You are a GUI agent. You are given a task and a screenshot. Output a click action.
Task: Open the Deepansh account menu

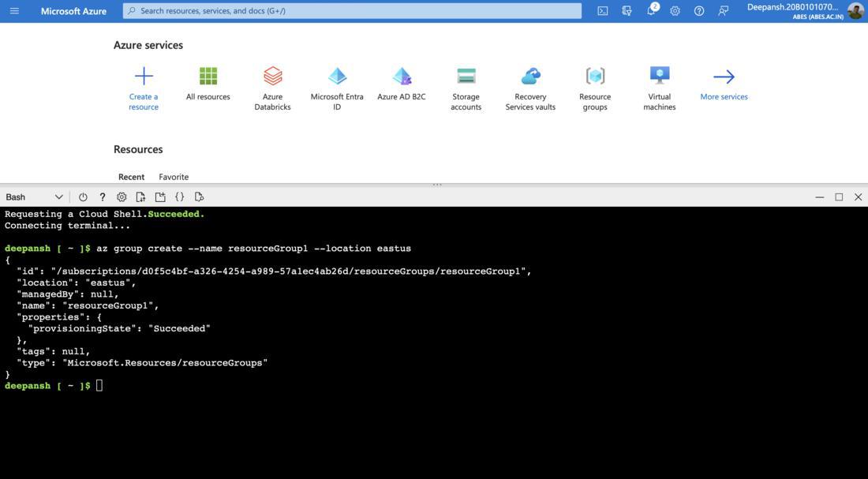(795, 11)
